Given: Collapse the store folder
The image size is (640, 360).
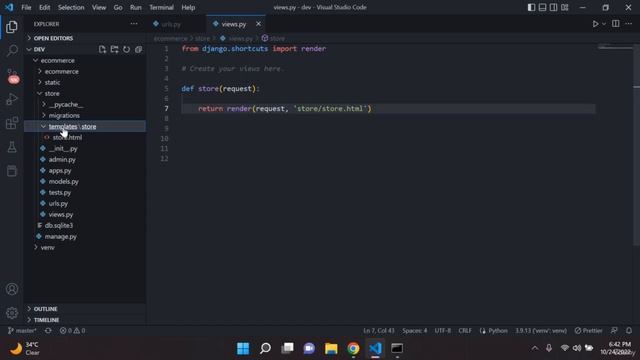Looking at the screenshot, I should click(x=85, y=93).
